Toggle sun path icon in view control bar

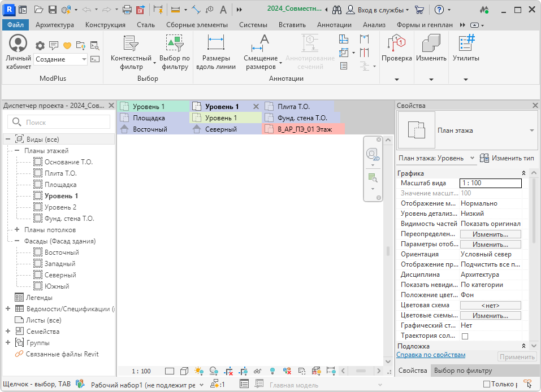(x=199, y=371)
